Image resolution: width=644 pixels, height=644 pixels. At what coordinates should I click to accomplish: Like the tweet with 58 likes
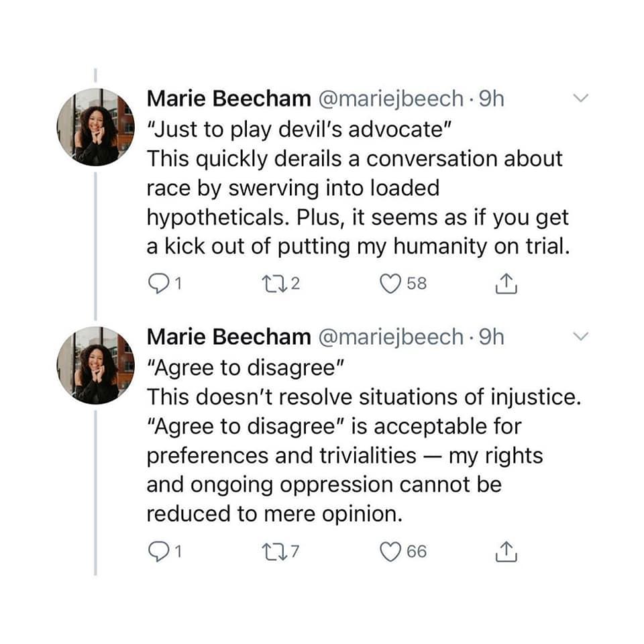coord(390,284)
